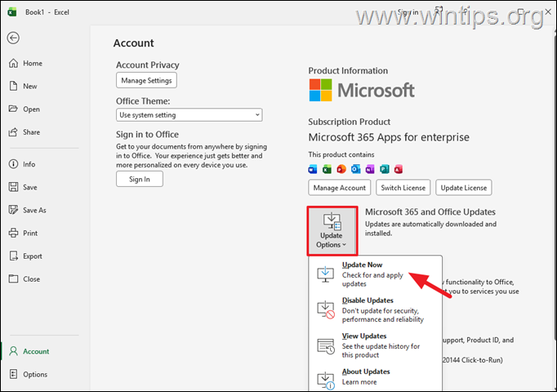Click the Update License button

click(x=464, y=188)
